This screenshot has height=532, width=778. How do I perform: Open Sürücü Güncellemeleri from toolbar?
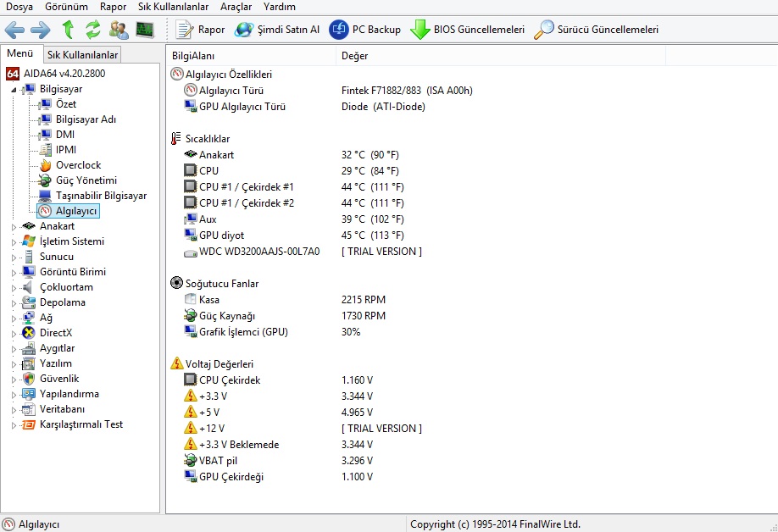[x=597, y=30]
